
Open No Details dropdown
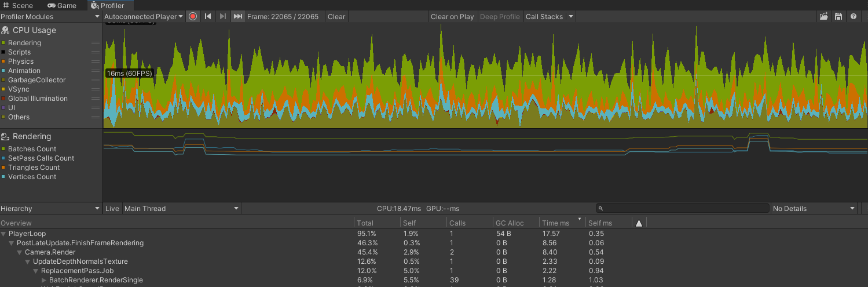tap(814, 209)
